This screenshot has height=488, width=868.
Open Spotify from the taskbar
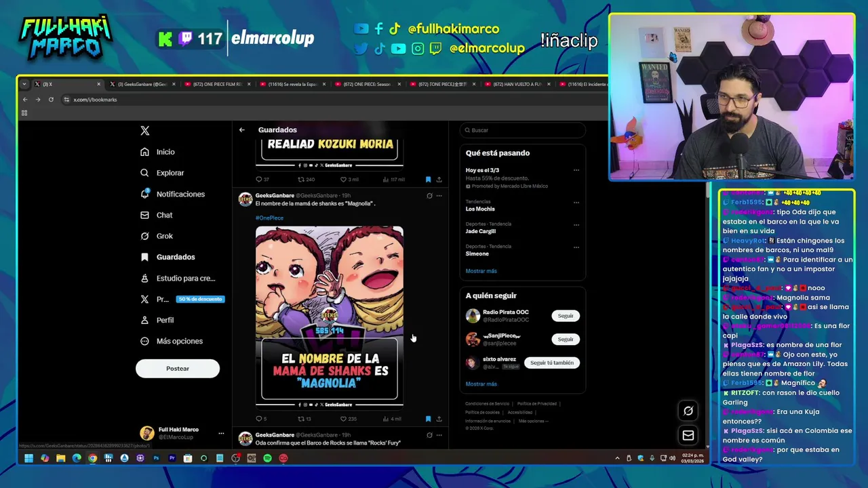(267, 458)
